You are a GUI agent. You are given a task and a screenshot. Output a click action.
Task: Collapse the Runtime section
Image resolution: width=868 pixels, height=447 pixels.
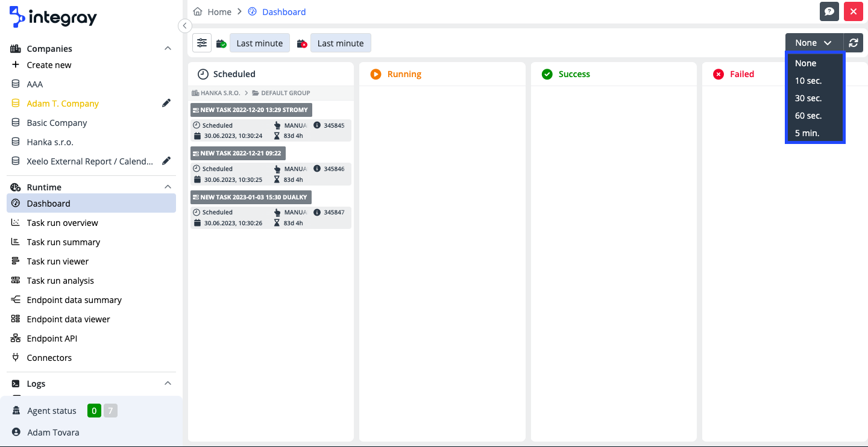click(168, 187)
